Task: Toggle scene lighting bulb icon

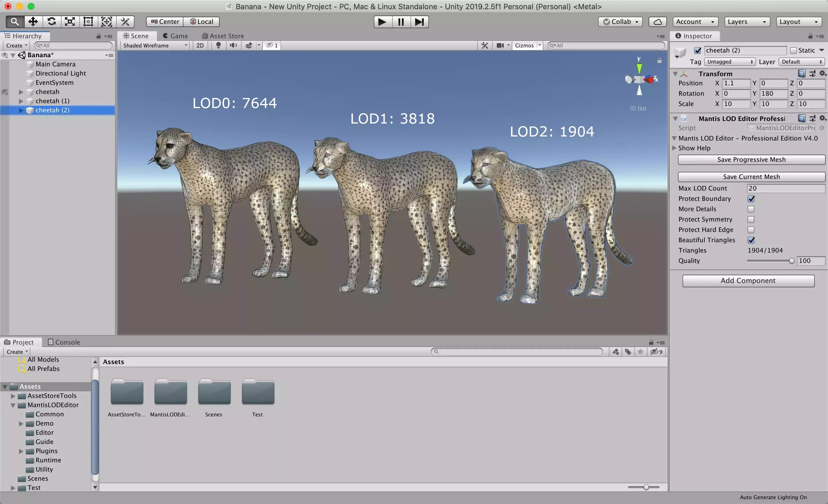Action: pos(218,45)
